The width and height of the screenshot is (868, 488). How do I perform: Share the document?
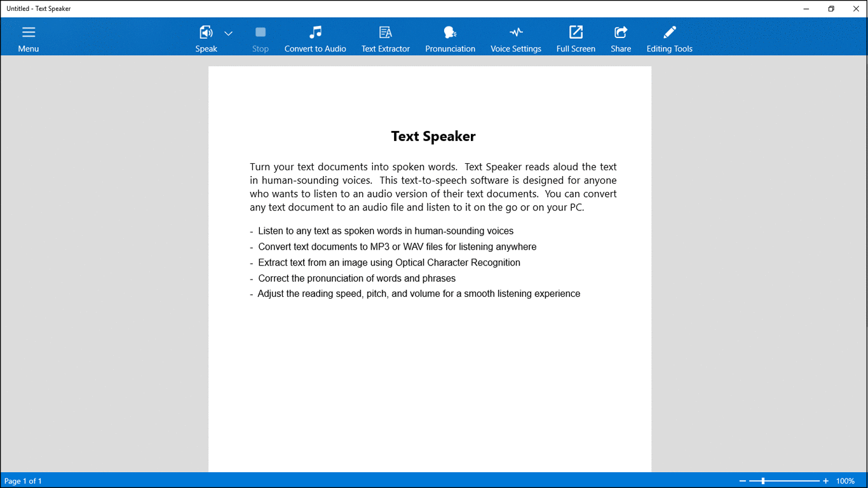tap(621, 38)
